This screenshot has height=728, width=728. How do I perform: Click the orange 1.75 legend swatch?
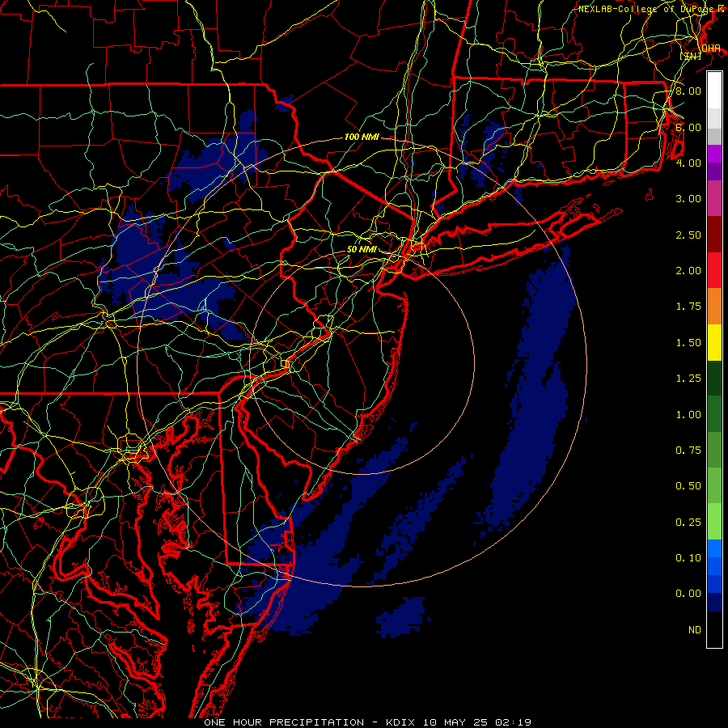pos(714,307)
